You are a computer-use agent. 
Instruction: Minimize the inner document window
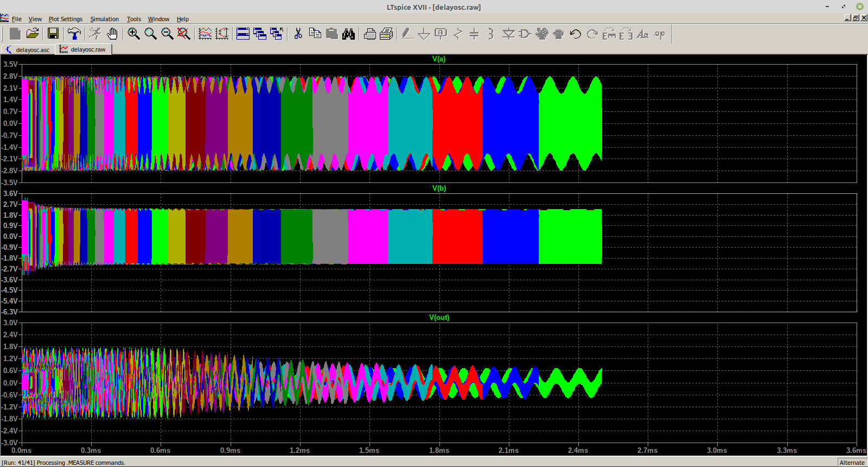coord(847,18)
